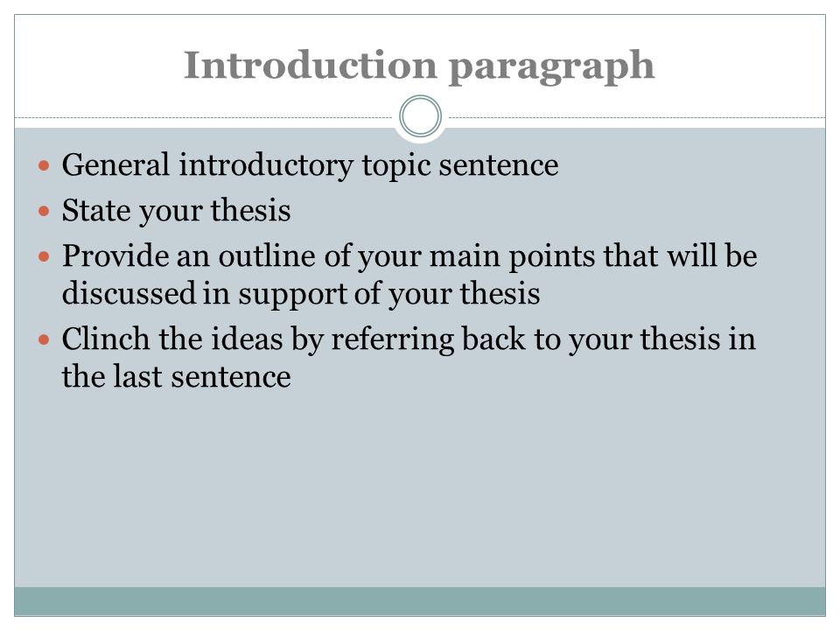840x630 pixels.
Task: Click the 'Clinch the ideas by referring back' line
Action: [x=409, y=339]
